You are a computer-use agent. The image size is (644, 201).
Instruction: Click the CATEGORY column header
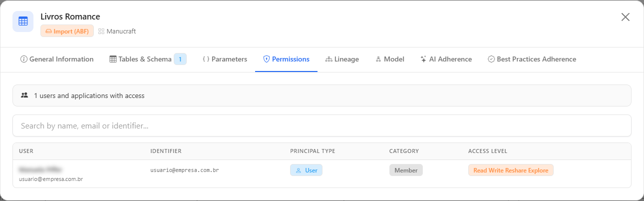pyautogui.click(x=404, y=151)
